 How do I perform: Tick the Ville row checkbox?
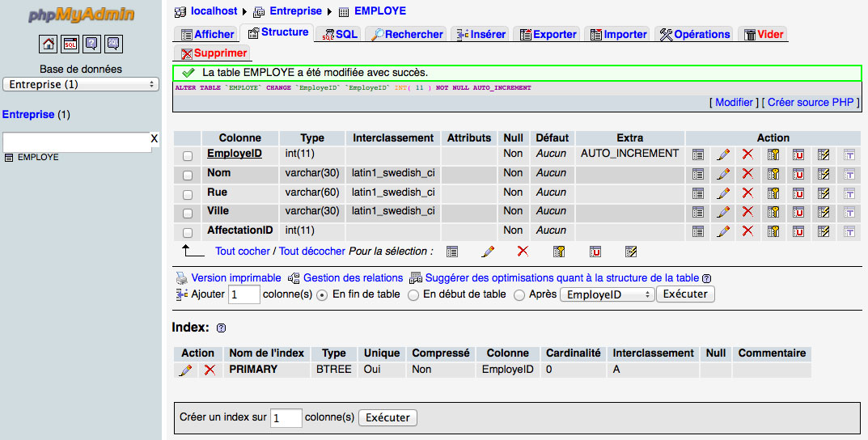188,214
